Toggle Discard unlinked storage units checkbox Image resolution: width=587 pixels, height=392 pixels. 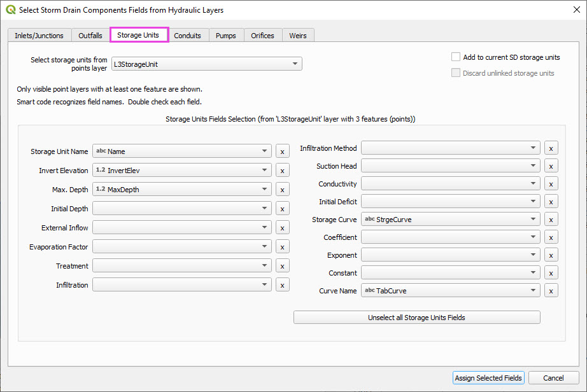(x=456, y=73)
